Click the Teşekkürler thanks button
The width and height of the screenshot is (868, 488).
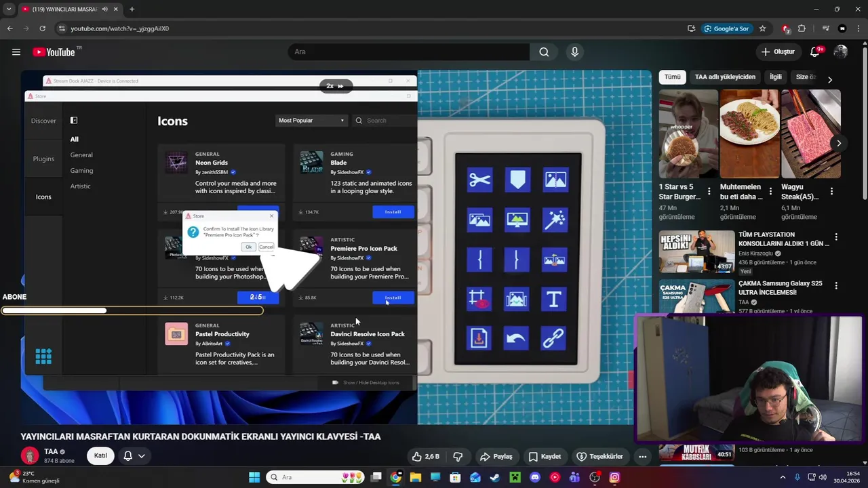tap(599, 456)
